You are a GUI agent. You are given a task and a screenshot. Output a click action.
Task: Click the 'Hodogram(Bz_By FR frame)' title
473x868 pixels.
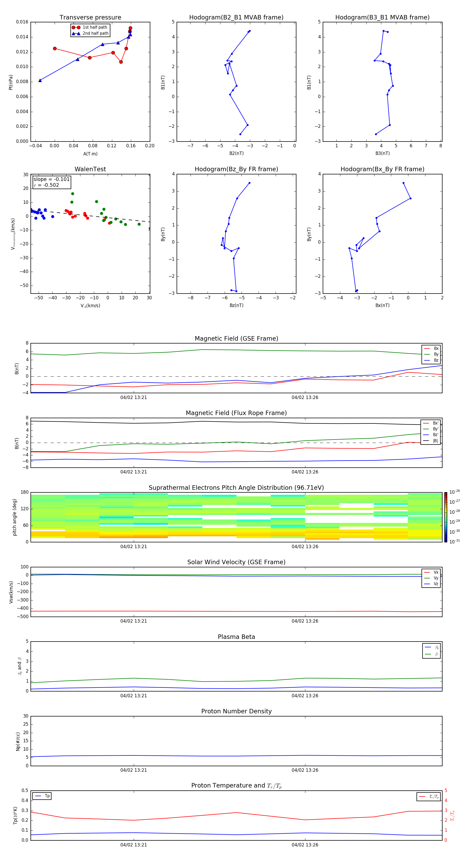coord(236,169)
